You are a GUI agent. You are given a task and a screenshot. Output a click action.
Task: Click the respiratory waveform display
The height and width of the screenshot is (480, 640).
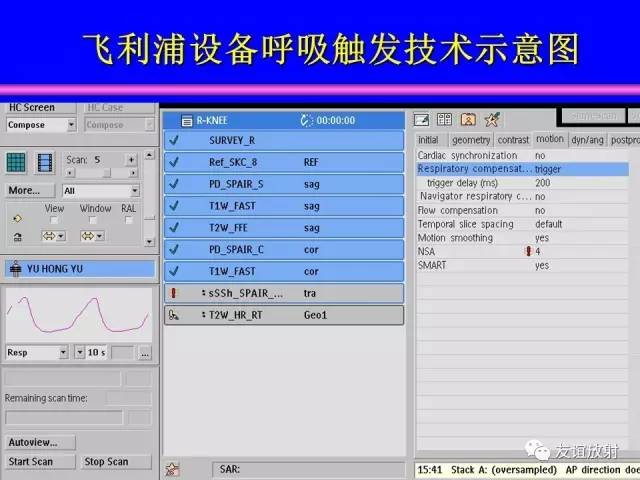pos(79,315)
